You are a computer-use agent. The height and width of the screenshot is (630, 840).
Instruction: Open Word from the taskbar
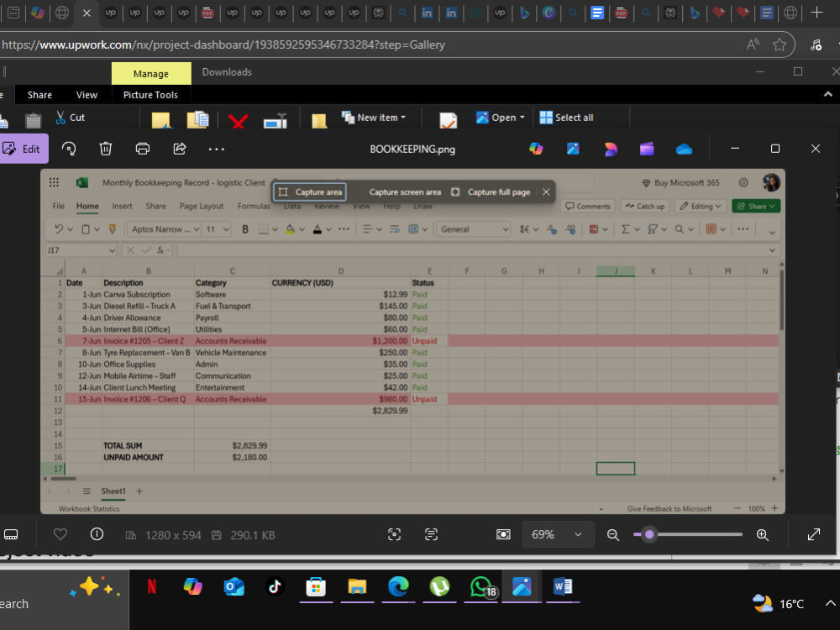tap(563, 586)
